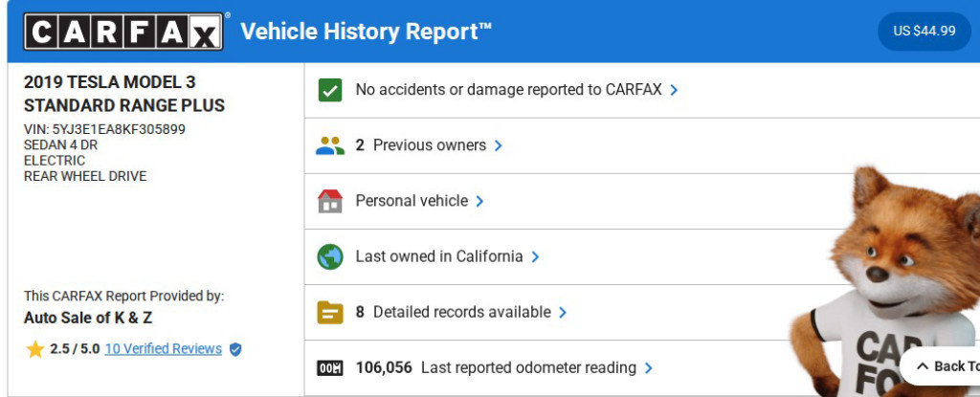Viewport: 980px width, 397px height.
Task: Open the Personal vehicle details row
Action: (412, 201)
